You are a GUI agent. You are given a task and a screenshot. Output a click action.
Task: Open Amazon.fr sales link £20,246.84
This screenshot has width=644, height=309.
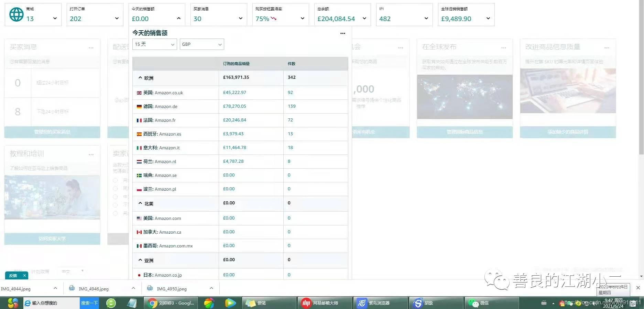pos(234,120)
